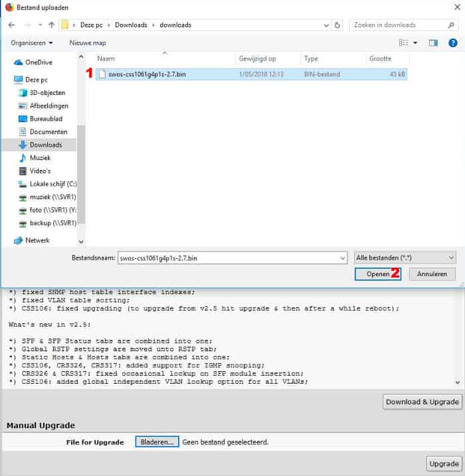Select Downloads in the sidebar

41,145
